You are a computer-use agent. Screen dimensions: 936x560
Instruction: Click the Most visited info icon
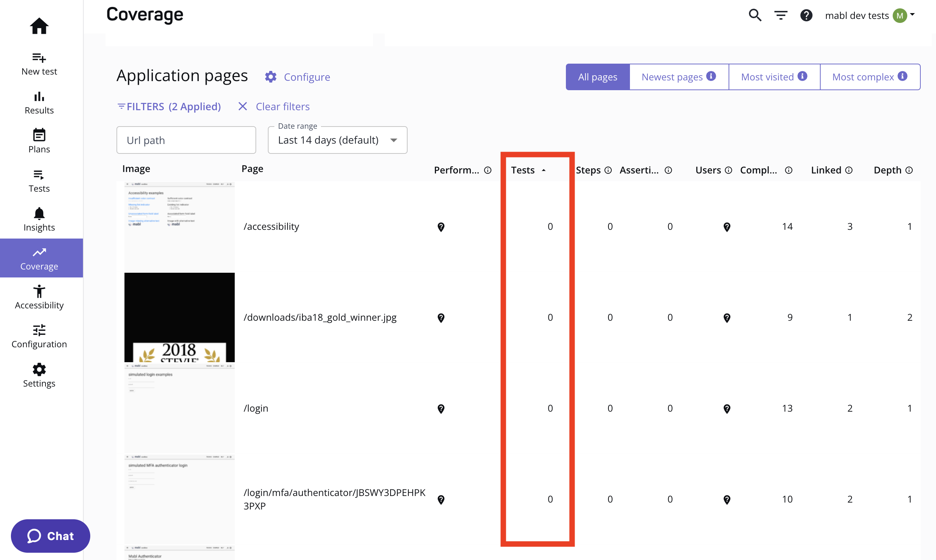coord(802,76)
